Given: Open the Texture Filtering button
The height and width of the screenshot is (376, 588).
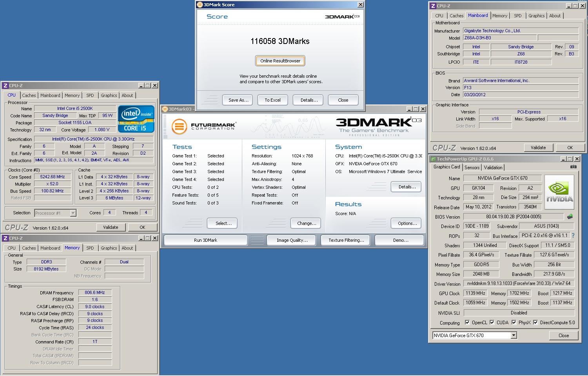Looking at the screenshot, I should click(x=346, y=240).
